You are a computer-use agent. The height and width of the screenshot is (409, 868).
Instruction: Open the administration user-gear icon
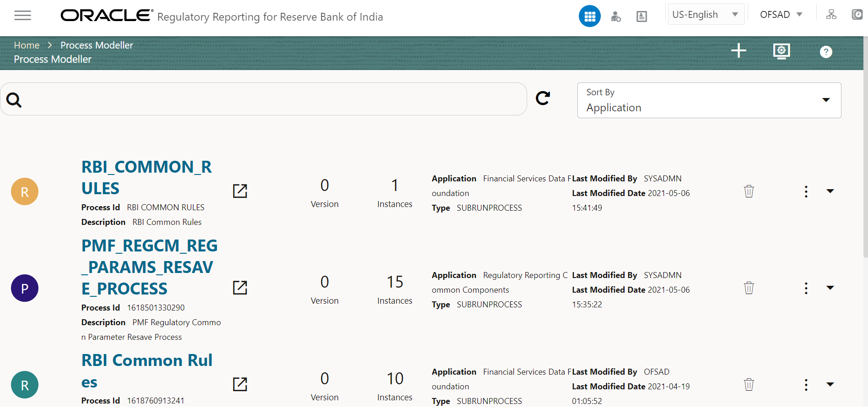[x=616, y=17]
